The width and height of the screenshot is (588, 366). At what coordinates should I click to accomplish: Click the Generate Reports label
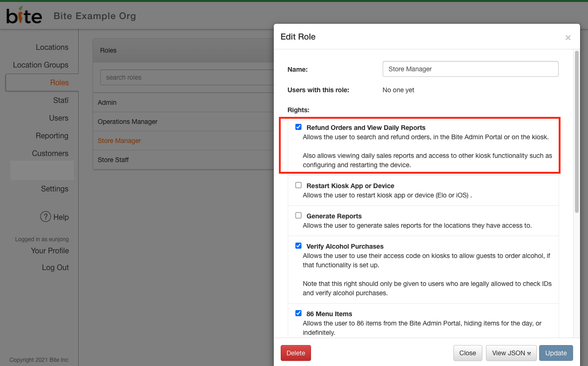point(334,216)
